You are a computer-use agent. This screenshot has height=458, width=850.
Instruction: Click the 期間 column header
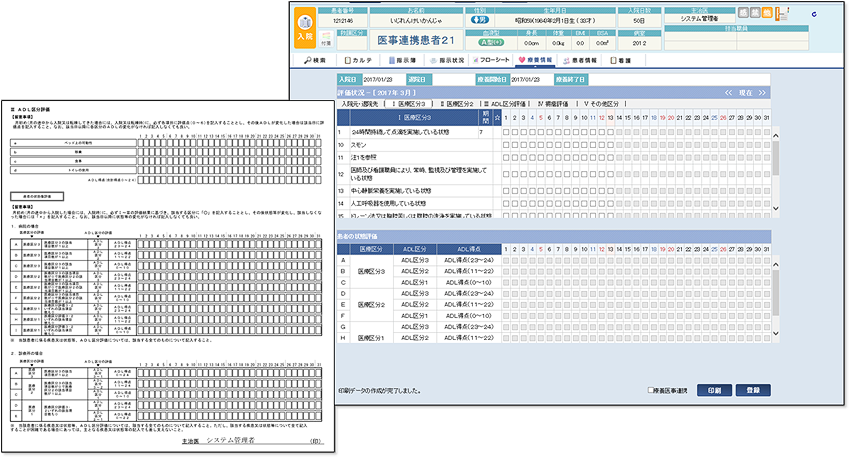(x=485, y=118)
